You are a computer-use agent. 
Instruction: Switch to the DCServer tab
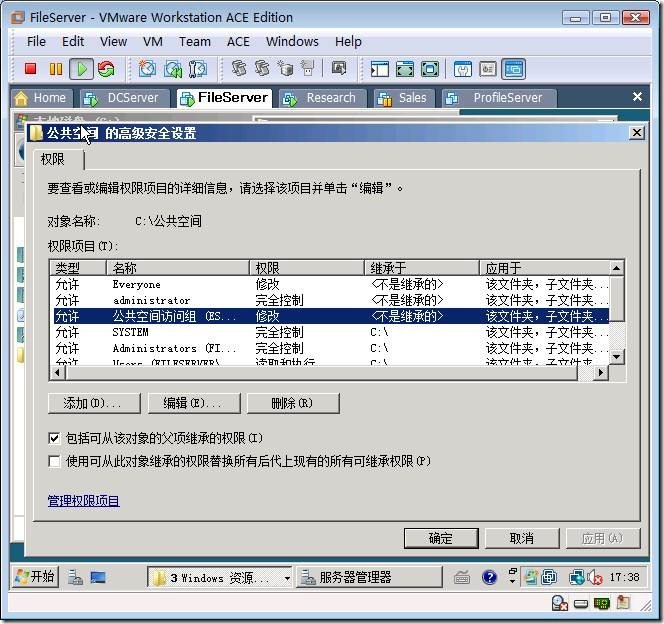point(125,98)
